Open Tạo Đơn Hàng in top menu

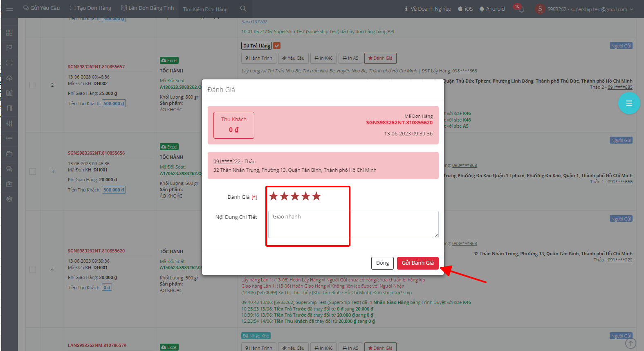90,8
